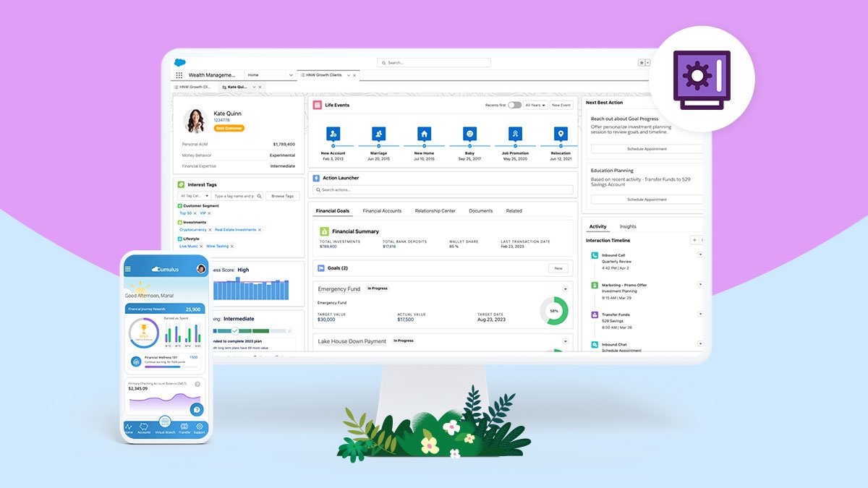Select the New Home life event icon
The image size is (868, 488).
424,134
